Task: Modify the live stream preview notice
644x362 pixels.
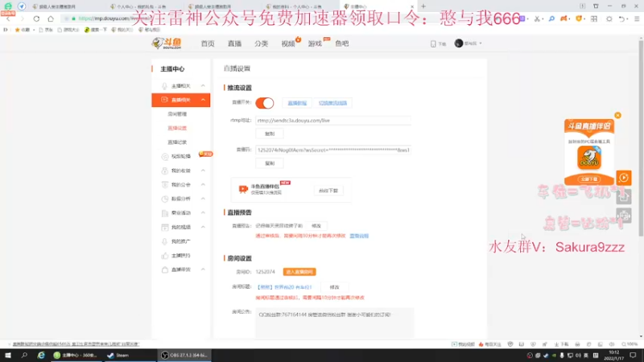Action: point(316,226)
